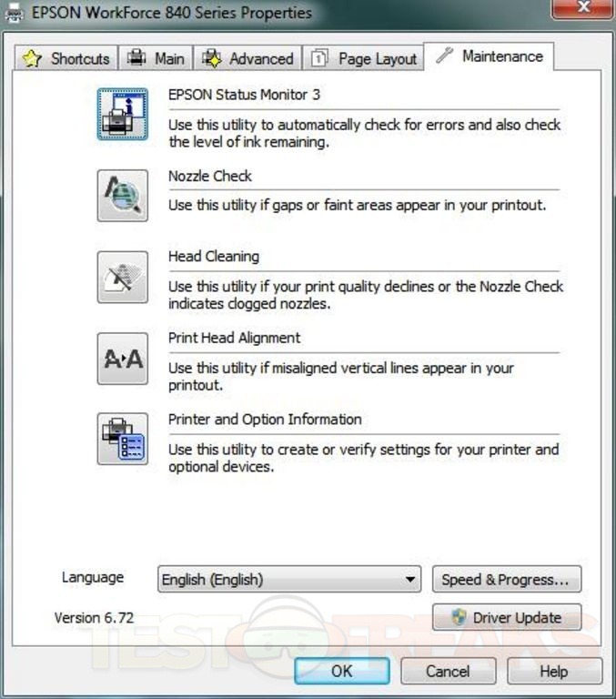Switch to the Shortcuts tab
This screenshot has width=616, height=699.
click(x=66, y=58)
